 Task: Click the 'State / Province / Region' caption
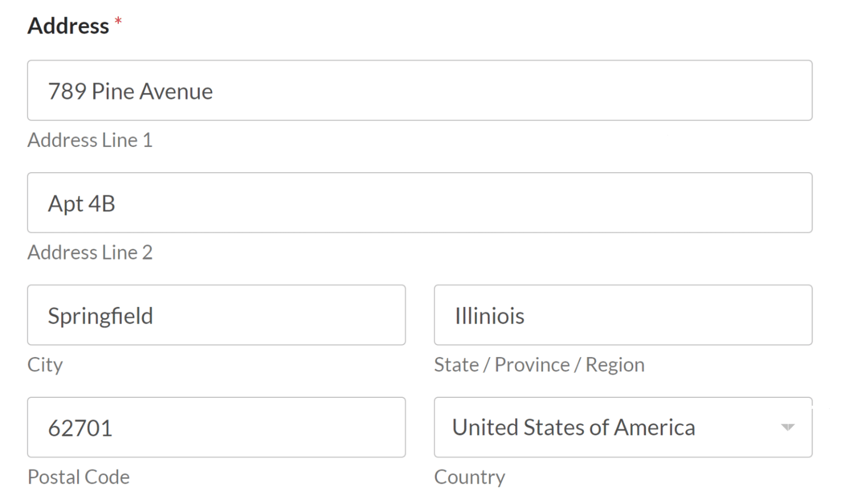click(539, 365)
